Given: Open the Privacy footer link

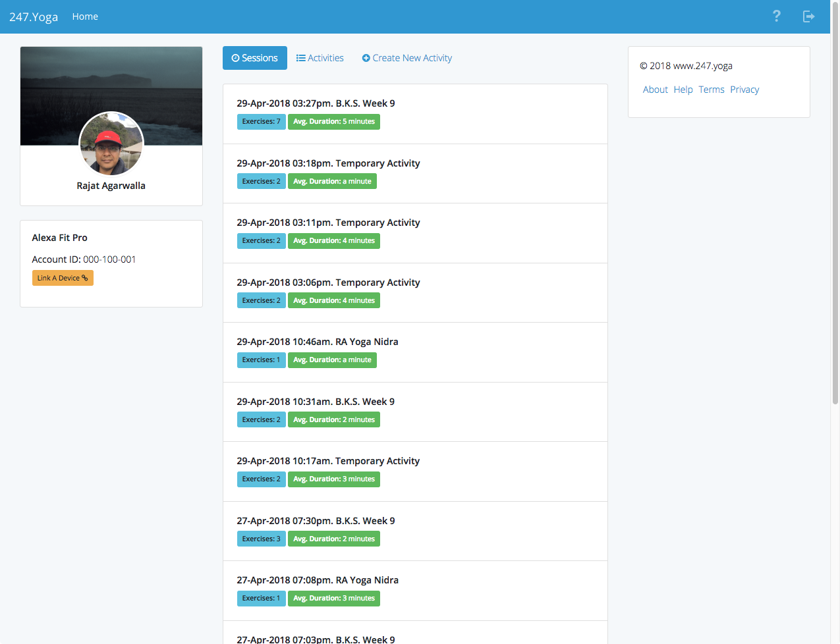Looking at the screenshot, I should coord(744,90).
